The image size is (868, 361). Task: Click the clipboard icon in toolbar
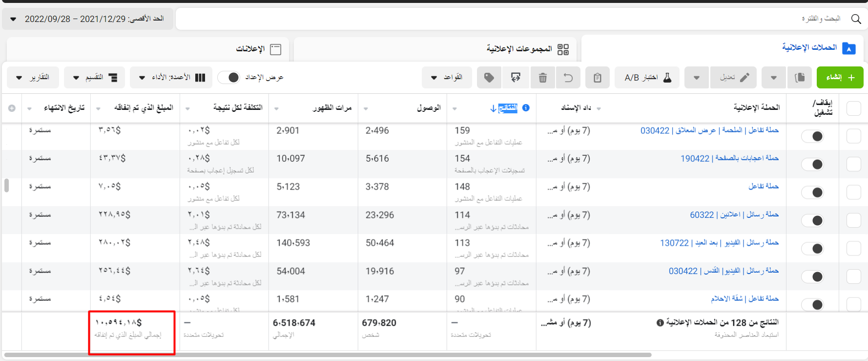597,78
